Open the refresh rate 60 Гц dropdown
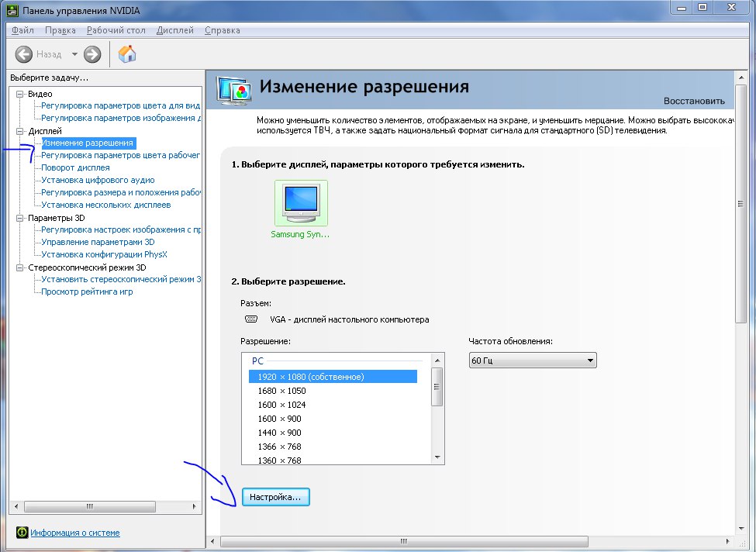 pos(533,361)
